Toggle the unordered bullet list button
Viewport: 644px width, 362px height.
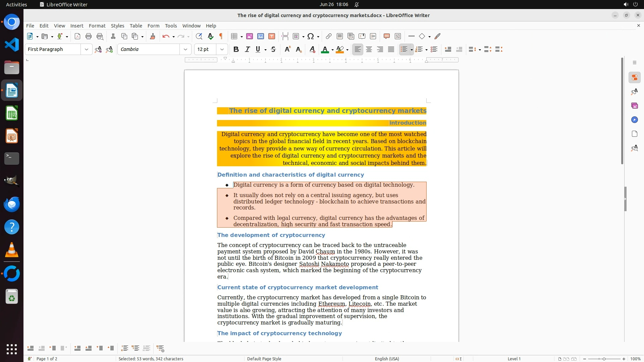point(404,49)
